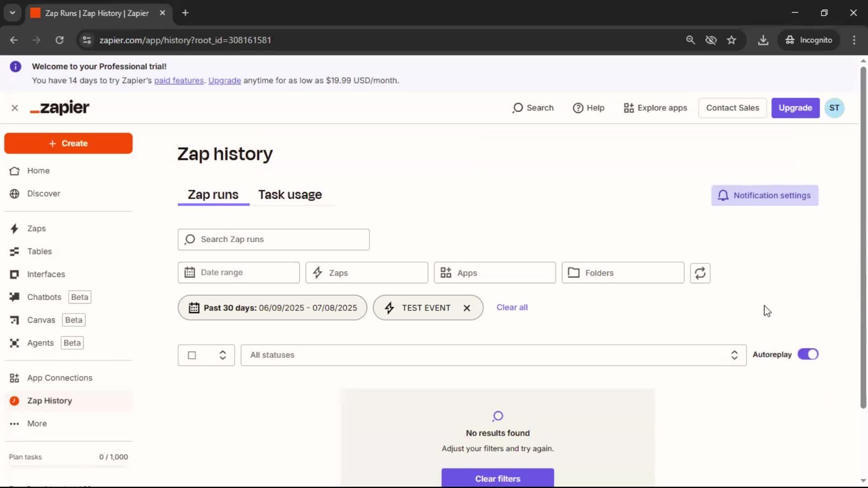The width and height of the screenshot is (868, 488).
Task: Open Discover in the sidebar
Action: (x=68, y=193)
